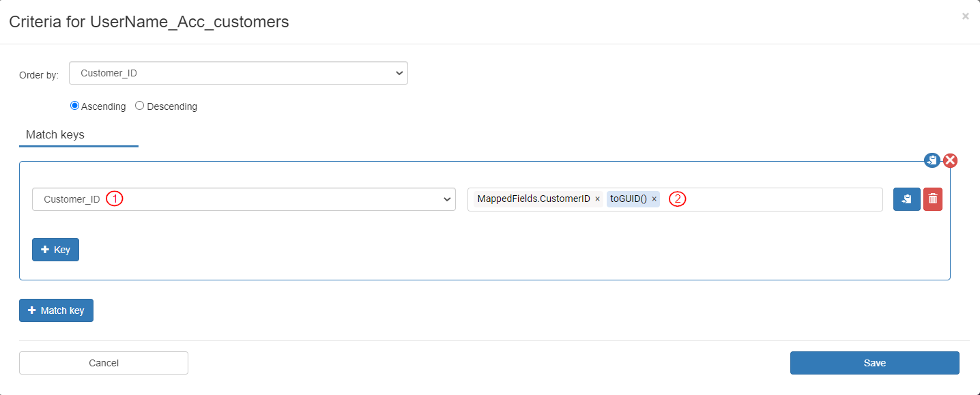Switch to the Match keys tab
980x395 pixels.
pos(55,135)
